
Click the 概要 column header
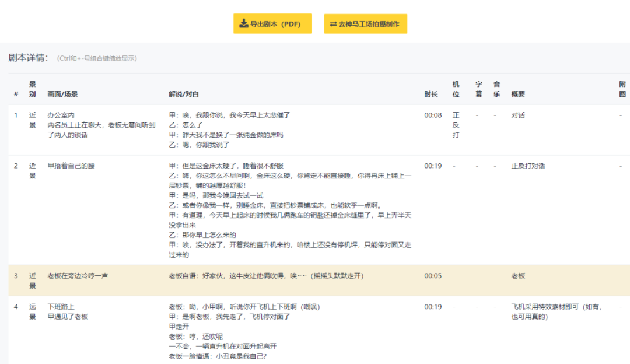pos(518,94)
